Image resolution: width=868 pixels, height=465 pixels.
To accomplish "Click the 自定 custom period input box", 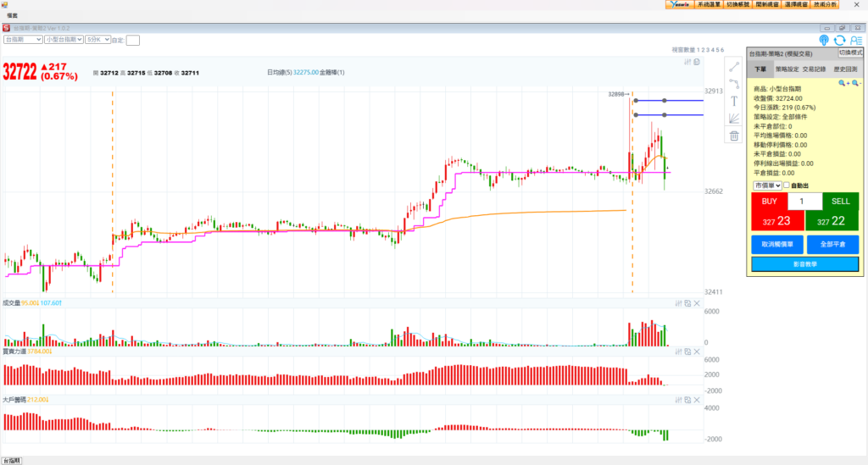I will click(133, 40).
